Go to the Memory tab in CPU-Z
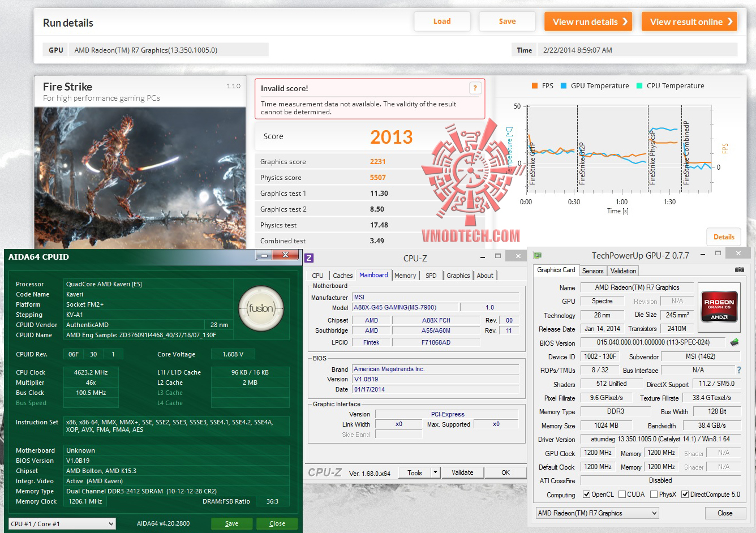756x533 pixels. coord(405,276)
